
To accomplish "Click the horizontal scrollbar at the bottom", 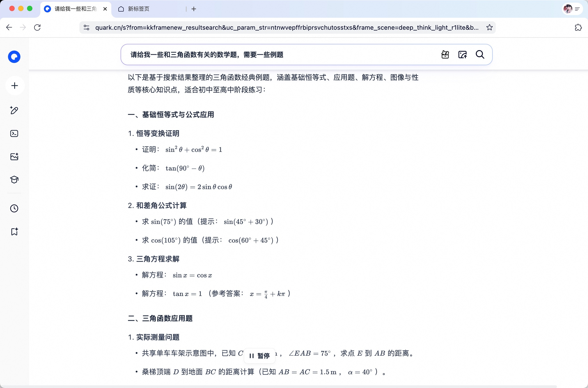I will tap(278, 386).
